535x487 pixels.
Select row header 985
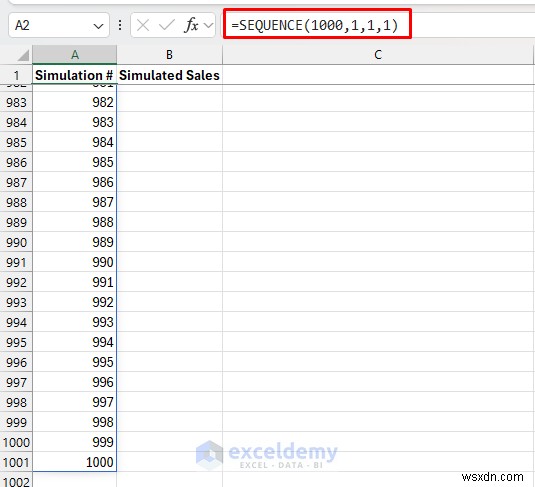[16, 142]
